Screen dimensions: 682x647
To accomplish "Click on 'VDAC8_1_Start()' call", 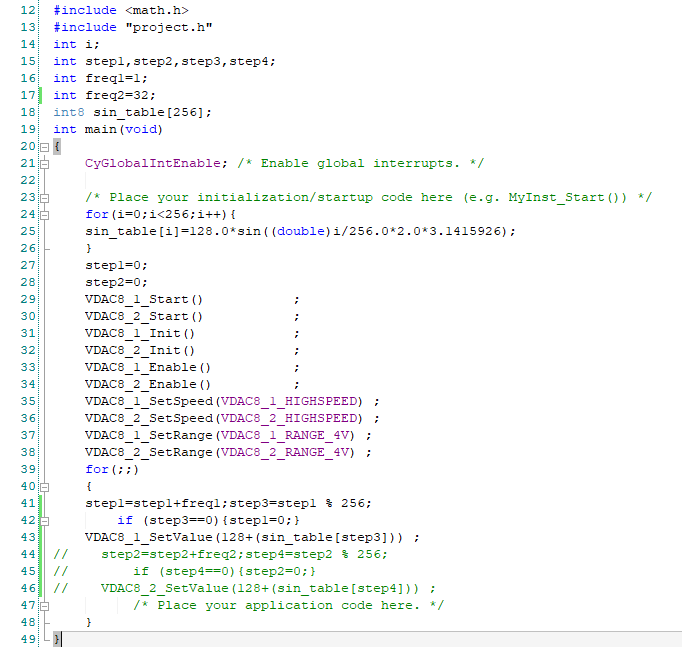I will click(144, 300).
